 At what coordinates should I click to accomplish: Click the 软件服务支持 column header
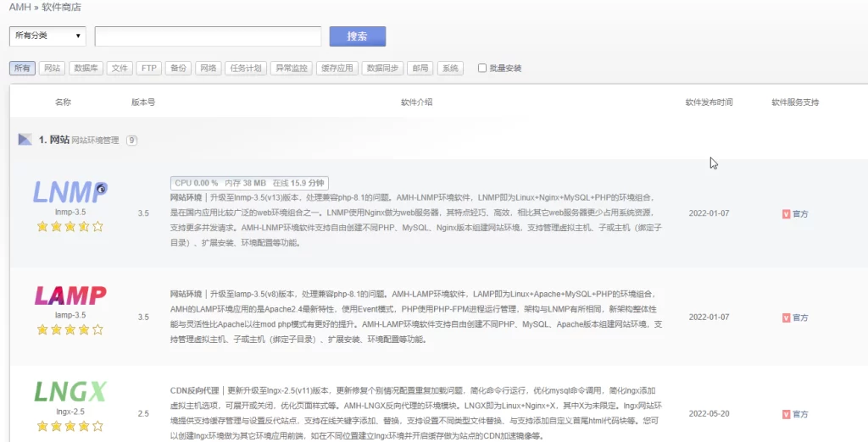tap(795, 102)
